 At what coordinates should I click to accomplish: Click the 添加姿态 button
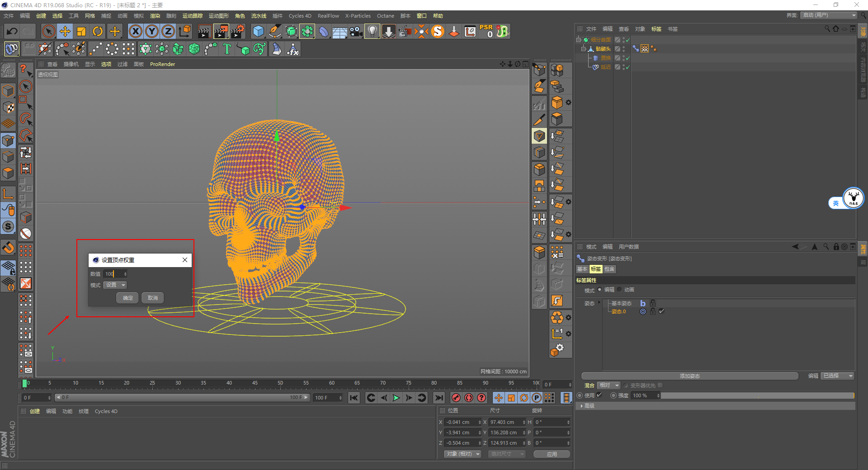[689, 376]
